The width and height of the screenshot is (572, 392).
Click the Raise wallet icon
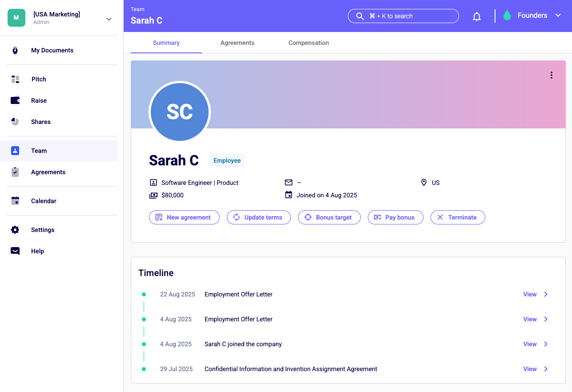(15, 100)
